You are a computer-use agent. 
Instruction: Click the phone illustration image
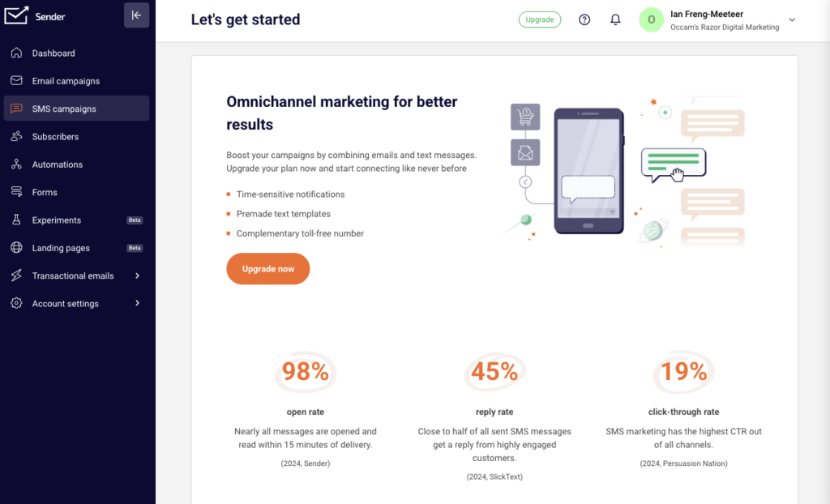[x=589, y=172]
